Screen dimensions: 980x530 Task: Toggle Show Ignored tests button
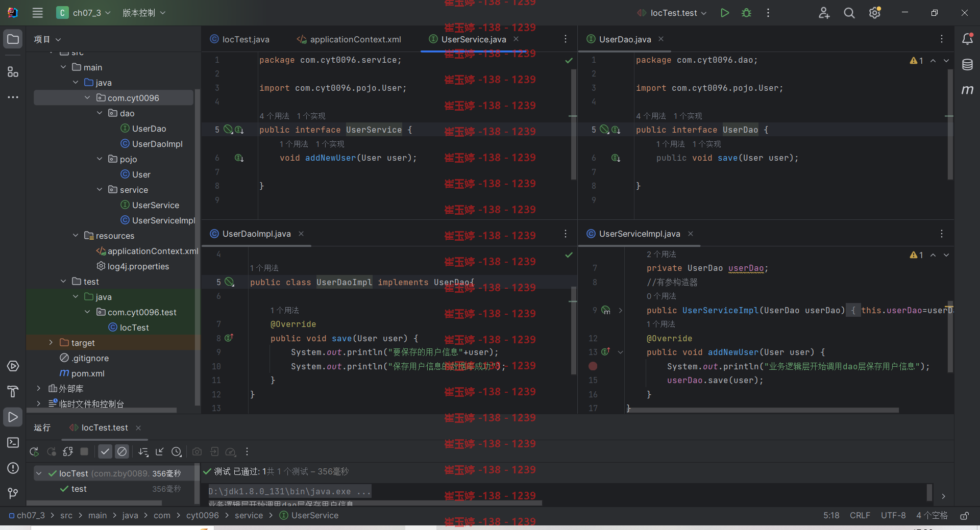(x=122, y=451)
